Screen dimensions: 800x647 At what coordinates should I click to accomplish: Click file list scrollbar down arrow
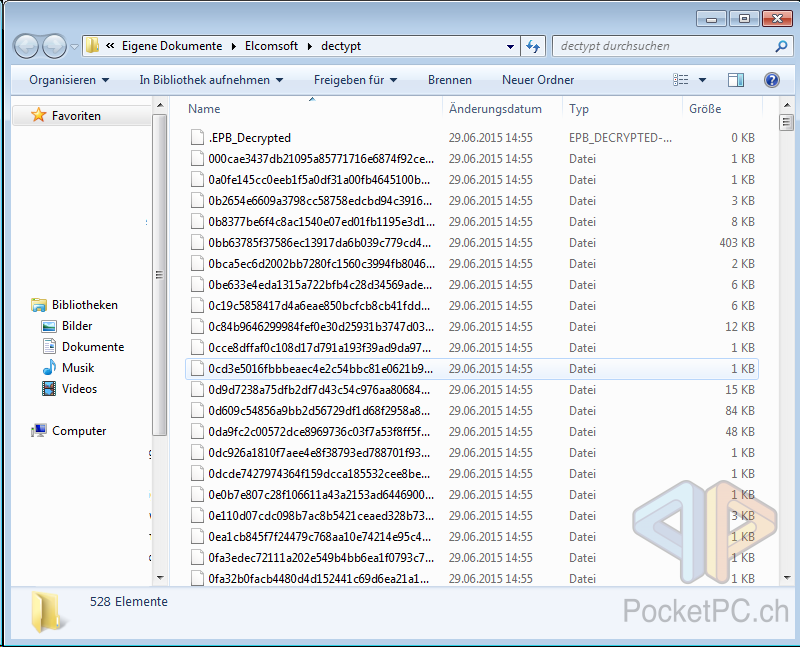[x=787, y=578]
